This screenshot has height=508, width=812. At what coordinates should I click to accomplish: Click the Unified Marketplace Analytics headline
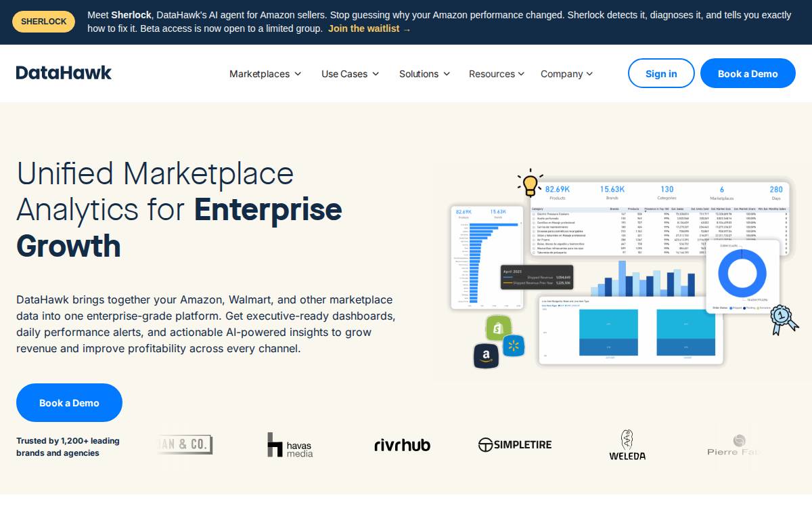point(179,209)
